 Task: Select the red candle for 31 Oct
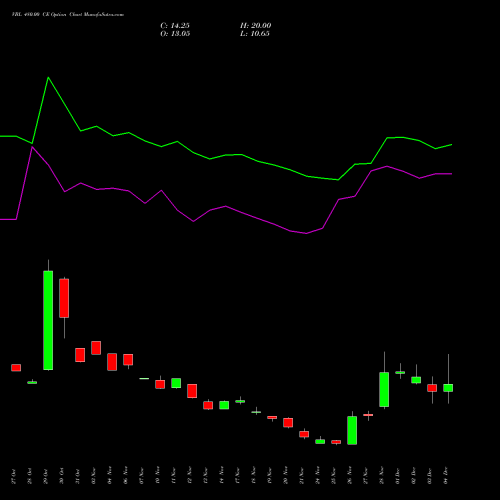[80, 355]
